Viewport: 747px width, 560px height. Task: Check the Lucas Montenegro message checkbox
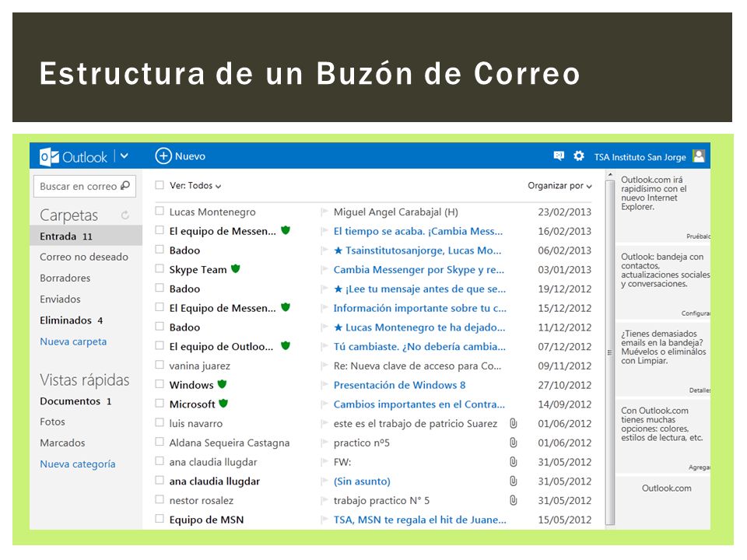point(160,211)
